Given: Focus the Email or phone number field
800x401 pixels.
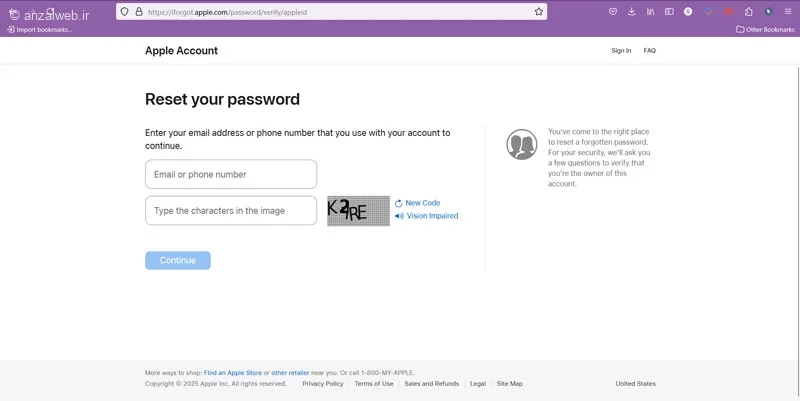Looking at the screenshot, I should 231,174.
